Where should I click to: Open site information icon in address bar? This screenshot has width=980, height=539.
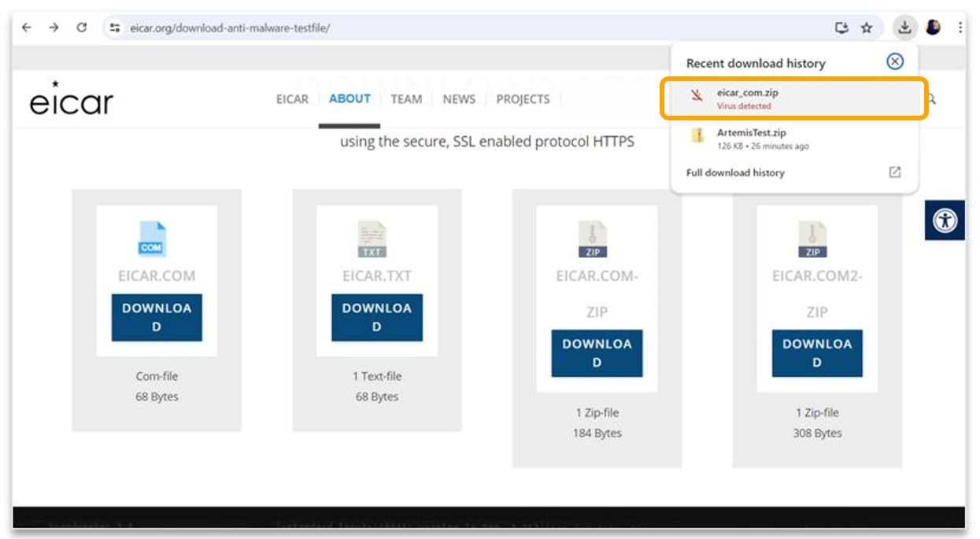coord(115,28)
